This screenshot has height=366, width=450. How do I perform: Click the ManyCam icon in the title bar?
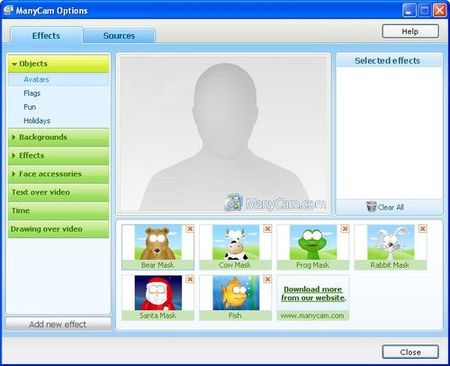8,10
